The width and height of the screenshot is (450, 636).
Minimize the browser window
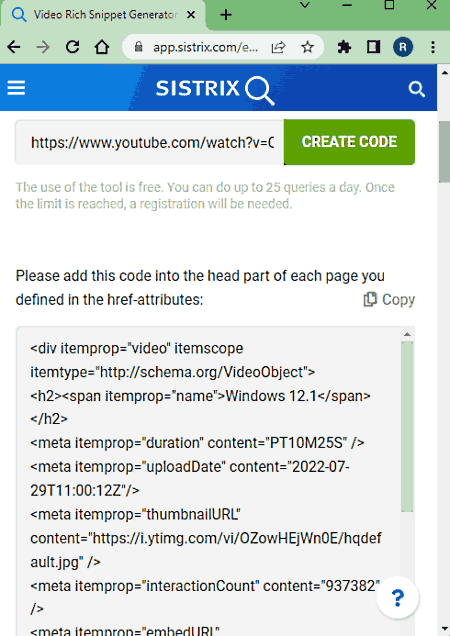[347, 5]
